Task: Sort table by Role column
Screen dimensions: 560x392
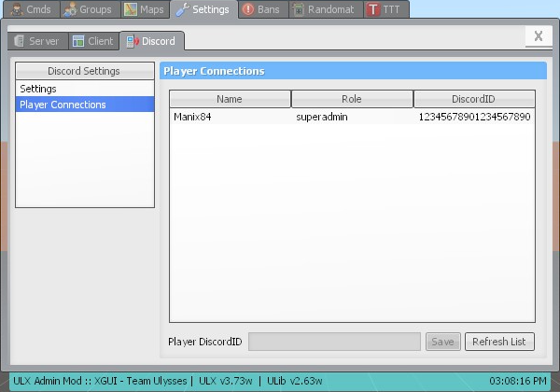Action: point(352,99)
